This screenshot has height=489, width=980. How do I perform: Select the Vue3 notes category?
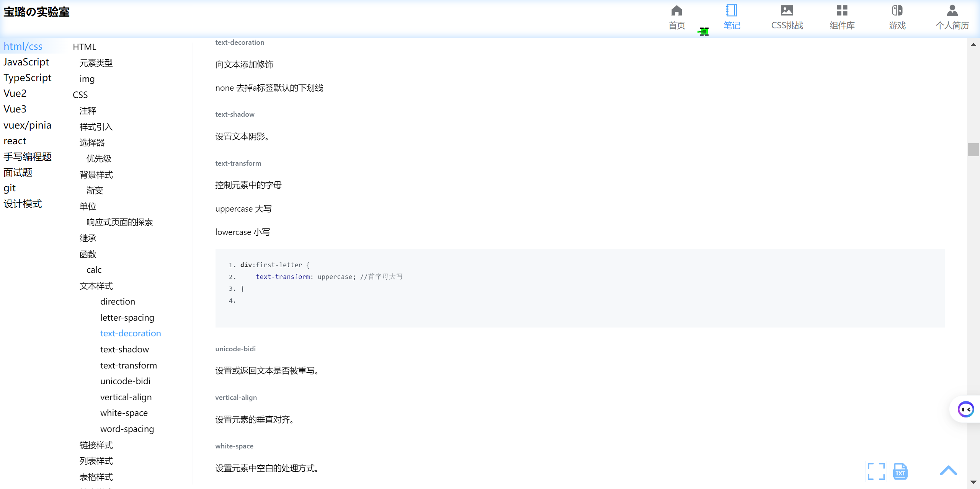point(15,109)
